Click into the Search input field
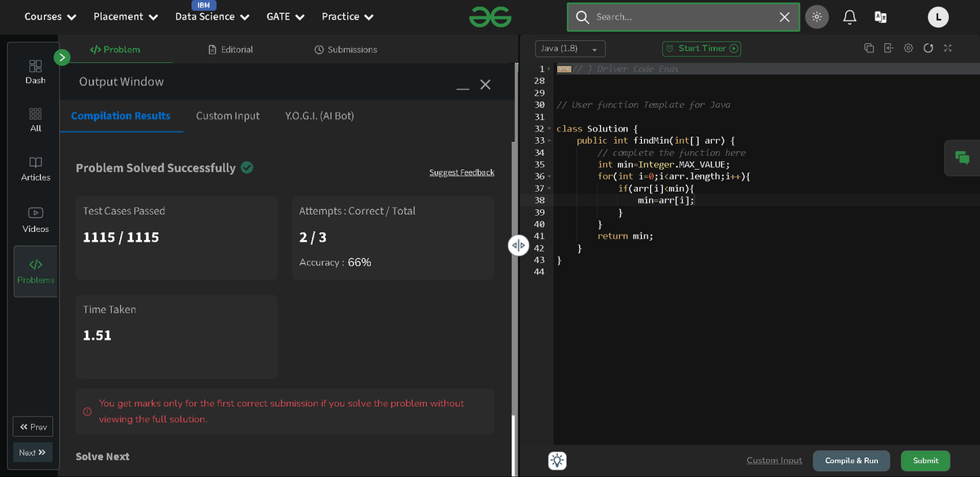980x477 pixels. 682,17
